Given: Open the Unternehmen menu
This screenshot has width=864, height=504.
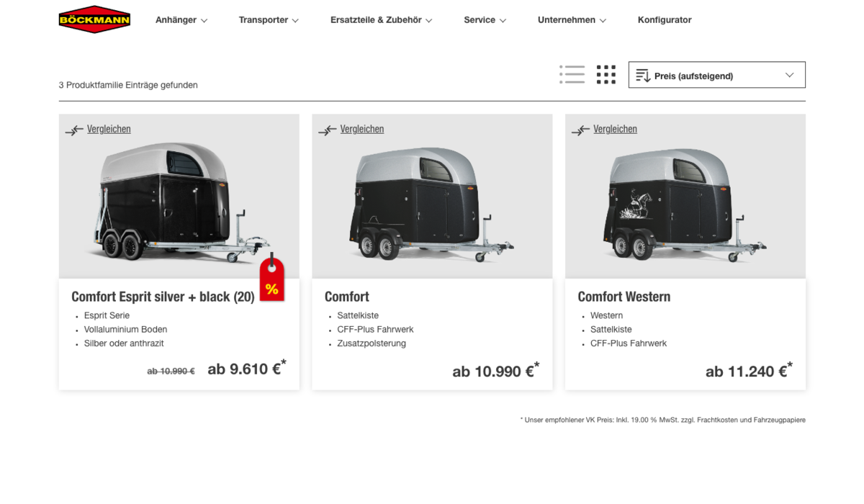Looking at the screenshot, I should click(572, 20).
